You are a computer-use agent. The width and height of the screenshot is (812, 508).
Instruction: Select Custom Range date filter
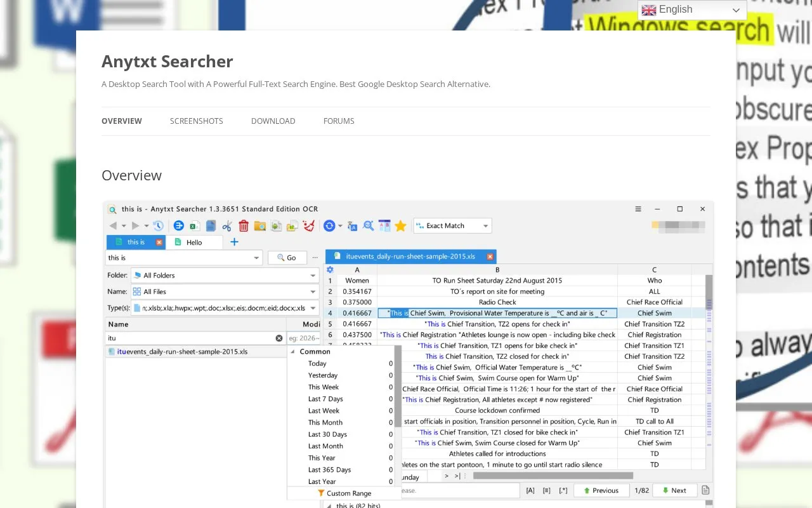344,493
